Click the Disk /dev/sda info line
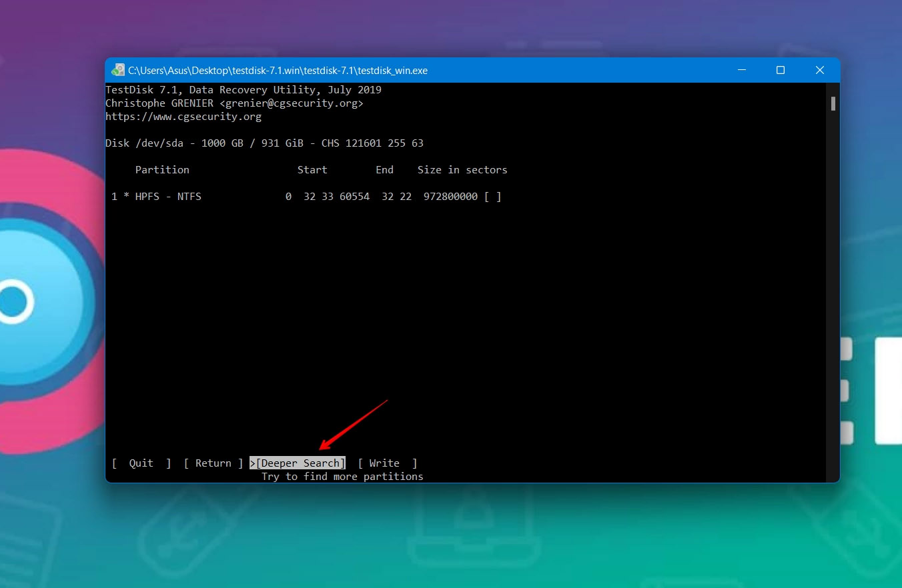The width and height of the screenshot is (902, 588). pyautogui.click(x=265, y=143)
